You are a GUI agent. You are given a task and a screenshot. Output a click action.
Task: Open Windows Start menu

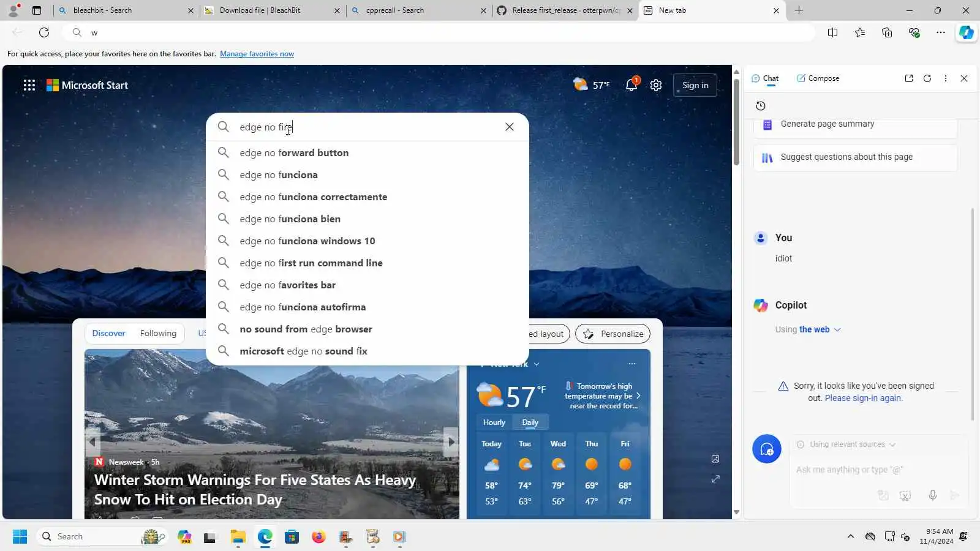(x=20, y=537)
